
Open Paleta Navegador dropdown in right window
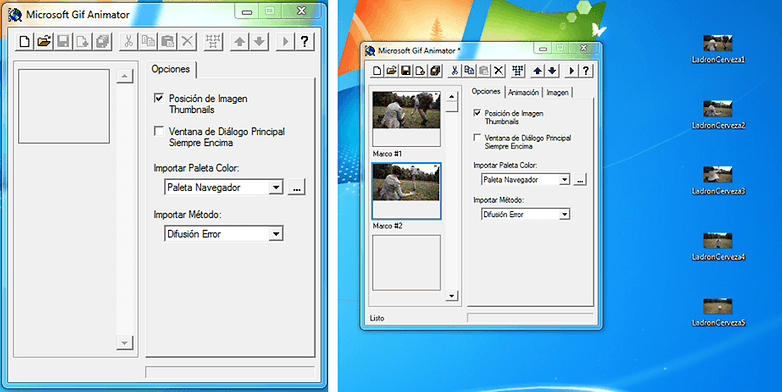coord(564,180)
